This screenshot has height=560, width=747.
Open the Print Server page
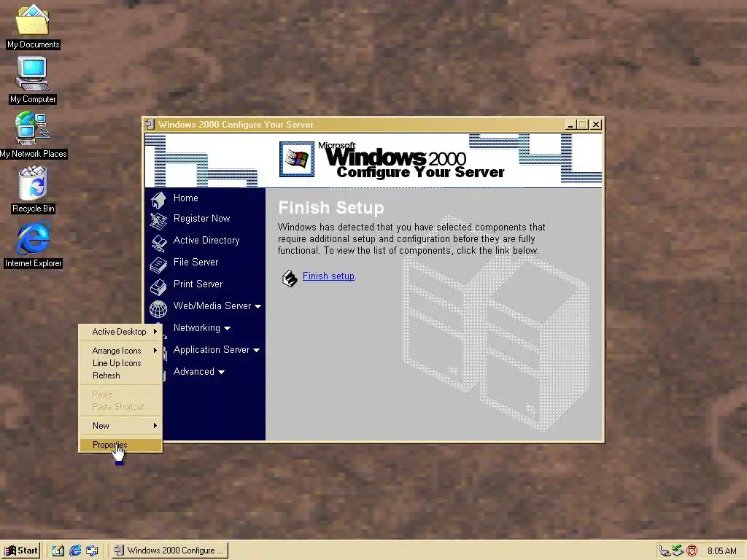(198, 284)
